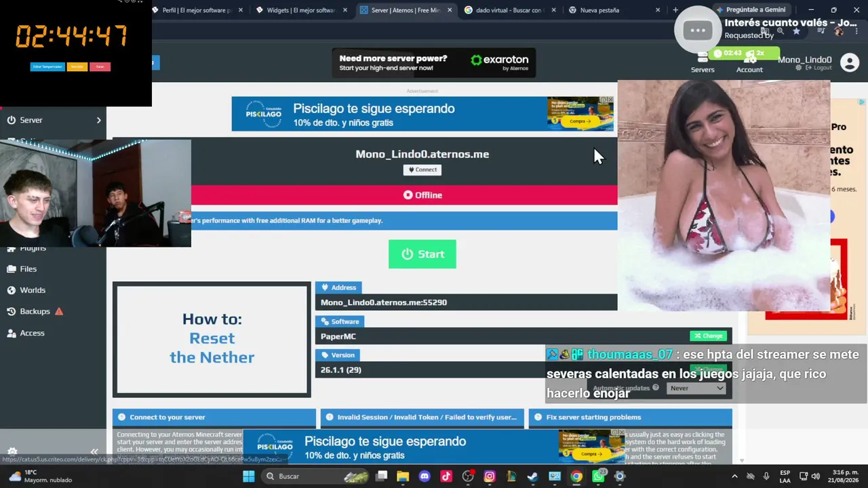Open TikTok from the taskbar
Image resolution: width=868 pixels, height=488 pixels.
coord(446,476)
